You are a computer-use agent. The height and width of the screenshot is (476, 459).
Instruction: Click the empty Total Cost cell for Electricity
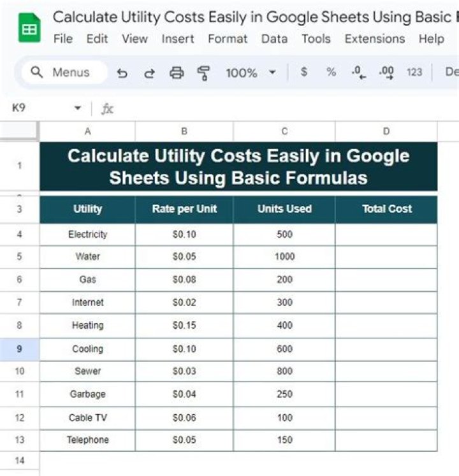386,234
